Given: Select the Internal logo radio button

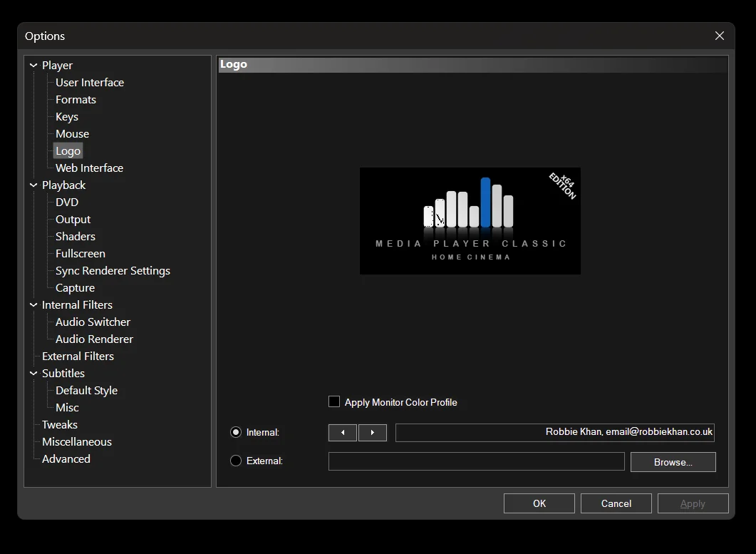Looking at the screenshot, I should click(236, 432).
